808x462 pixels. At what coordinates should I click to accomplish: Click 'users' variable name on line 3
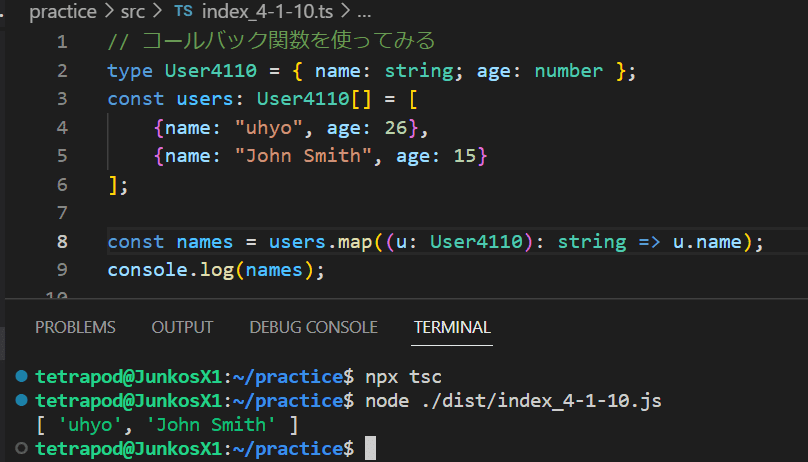click(x=205, y=99)
